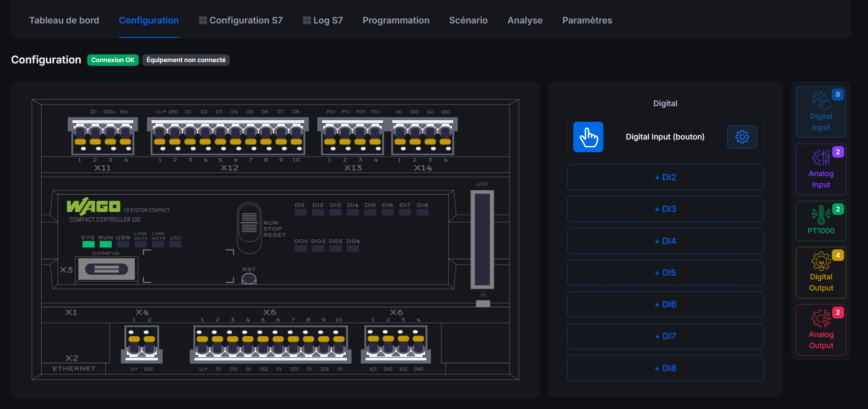Viewport: 868px width, 409px height.
Task: Switch to the Programmation tab
Action: tap(396, 20)
